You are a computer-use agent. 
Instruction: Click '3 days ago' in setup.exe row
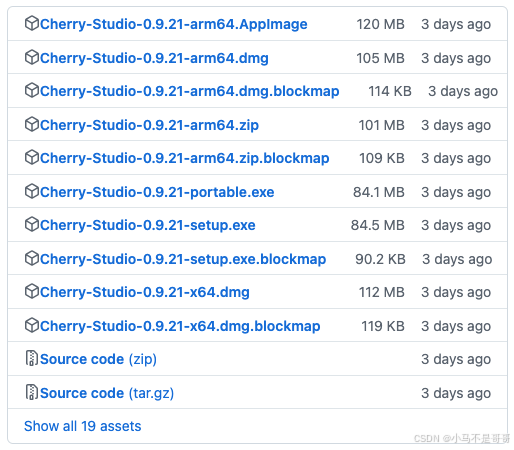(x=456, y=225)
